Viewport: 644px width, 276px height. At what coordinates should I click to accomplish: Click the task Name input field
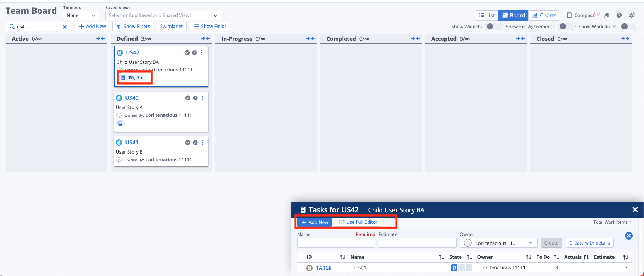336,243
